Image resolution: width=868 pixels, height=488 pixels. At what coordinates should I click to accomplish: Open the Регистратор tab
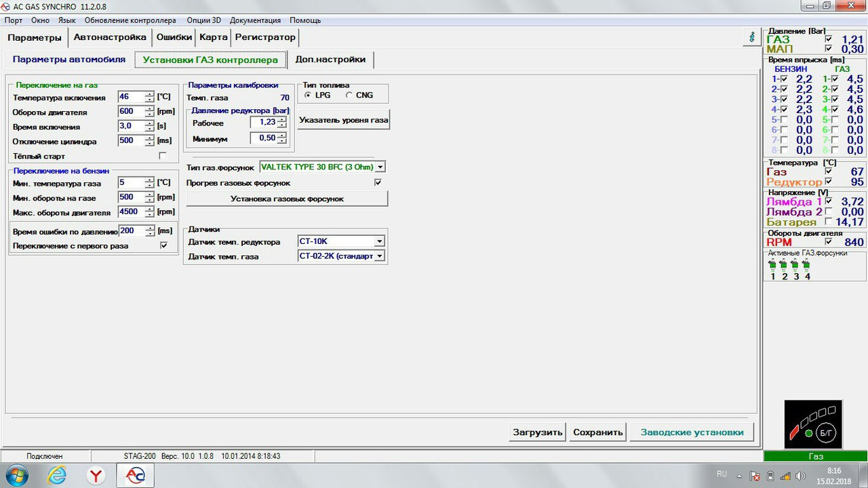click(265, 37)
